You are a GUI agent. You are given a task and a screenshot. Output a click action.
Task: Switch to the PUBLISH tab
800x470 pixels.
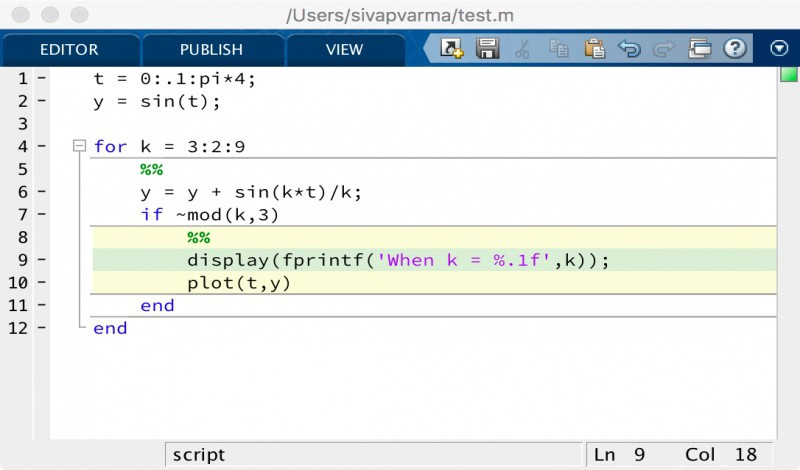coord(211,50)
